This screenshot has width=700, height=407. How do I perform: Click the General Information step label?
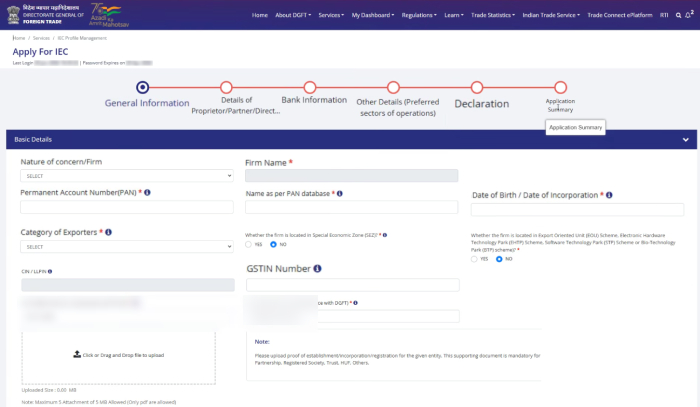[x=147, y=103]
